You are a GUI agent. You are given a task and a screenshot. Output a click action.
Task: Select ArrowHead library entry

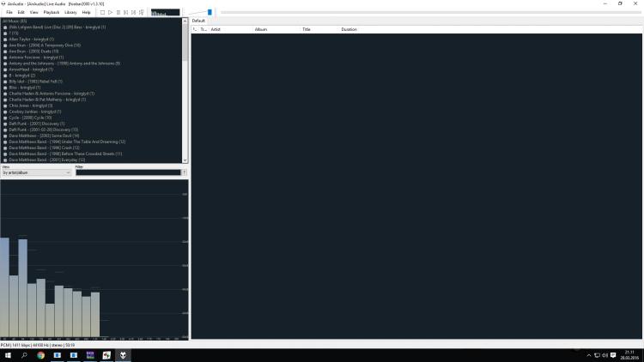click(31, 69)
